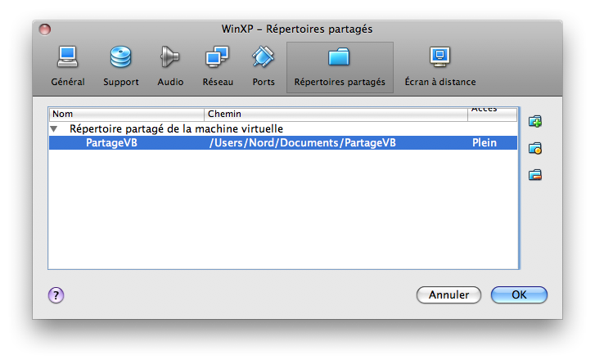This screenshot has width=595, height=364.
Task: Sort by the Nom column header
Action: [126, 115]
